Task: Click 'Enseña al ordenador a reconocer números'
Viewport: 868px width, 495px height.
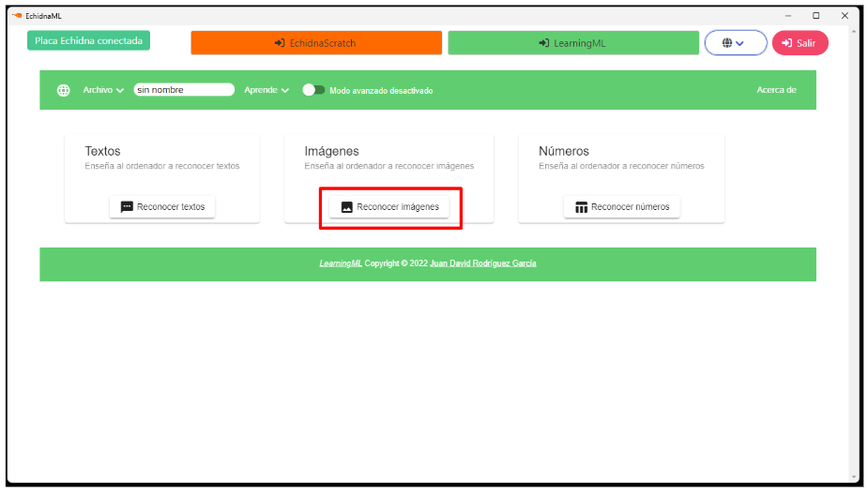Action: coord(621,166)
